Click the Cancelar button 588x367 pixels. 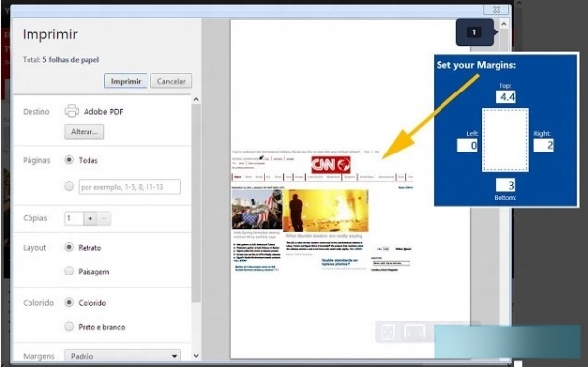pyautogui.click(x=171, y=81)
